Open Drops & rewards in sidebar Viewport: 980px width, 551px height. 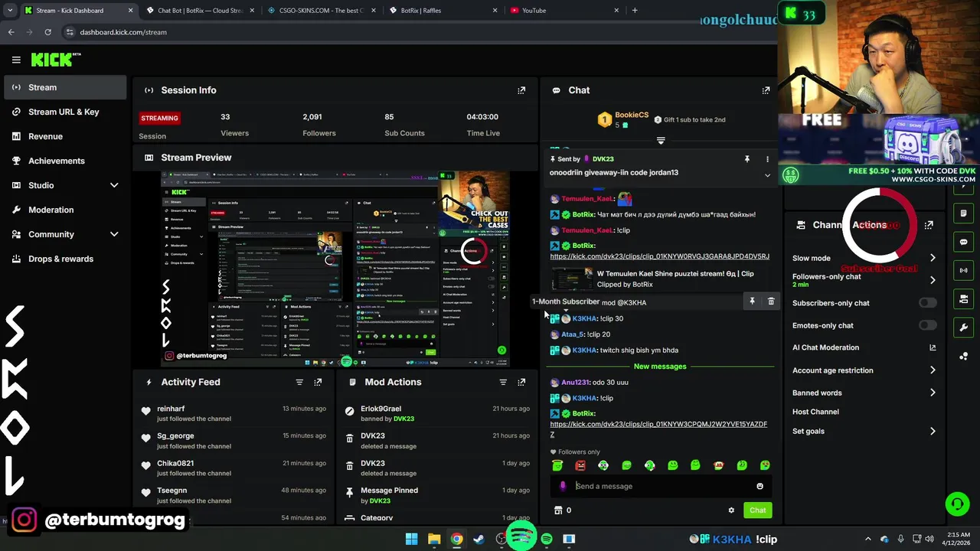(65, 259)
